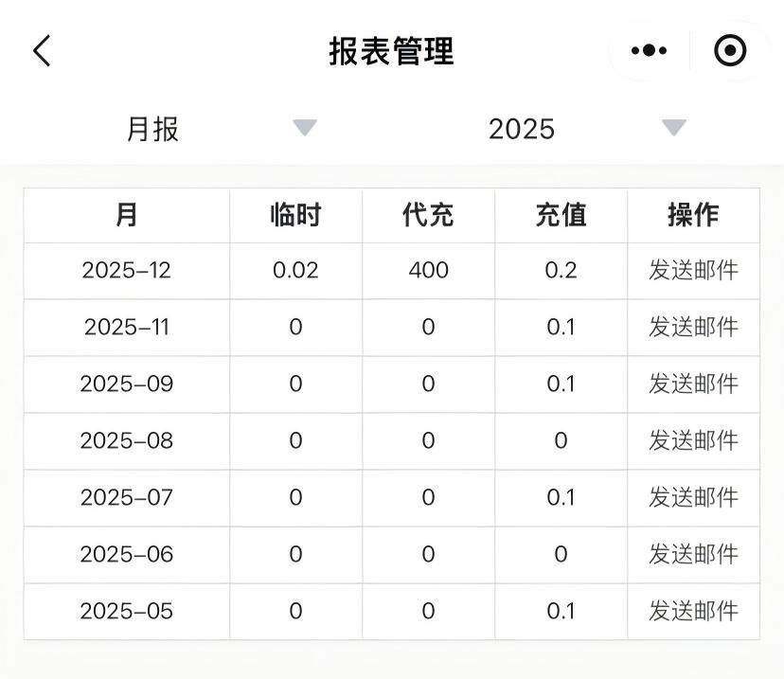
Task: Click the 月 header tab cell
Action: click(x=126, y=215)
